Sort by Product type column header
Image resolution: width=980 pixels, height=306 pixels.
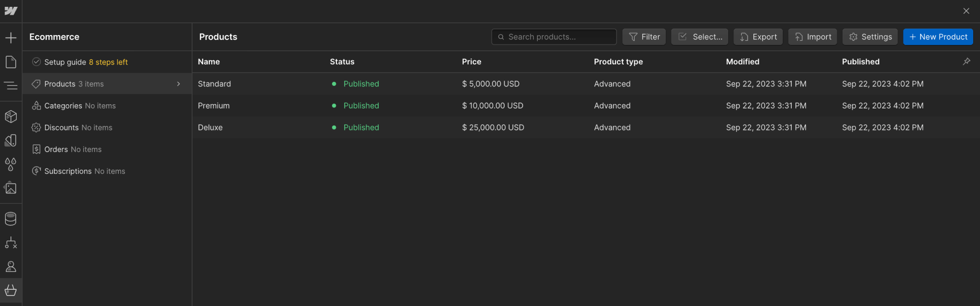click(x=619, y=61)
